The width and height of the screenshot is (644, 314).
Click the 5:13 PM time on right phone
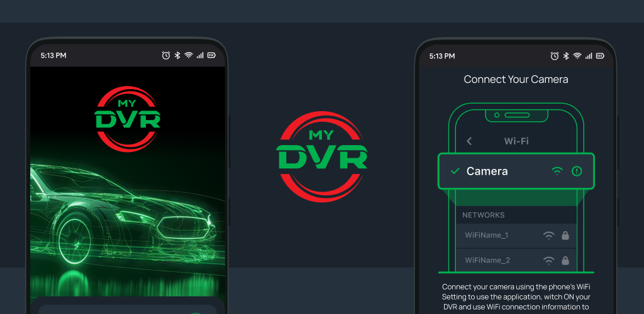coord(442,56)
